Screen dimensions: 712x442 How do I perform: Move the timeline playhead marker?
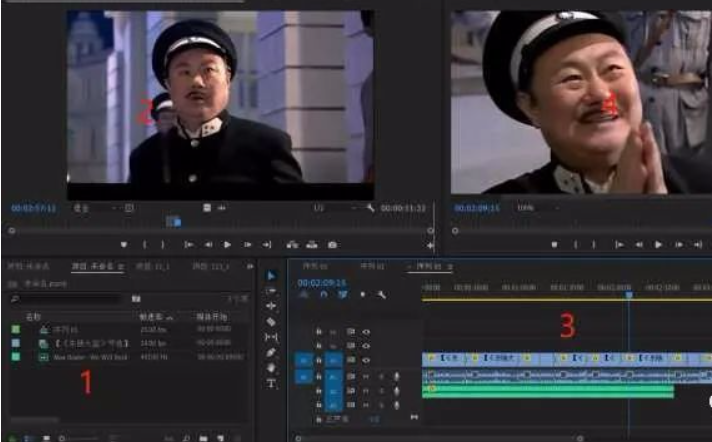629,295
